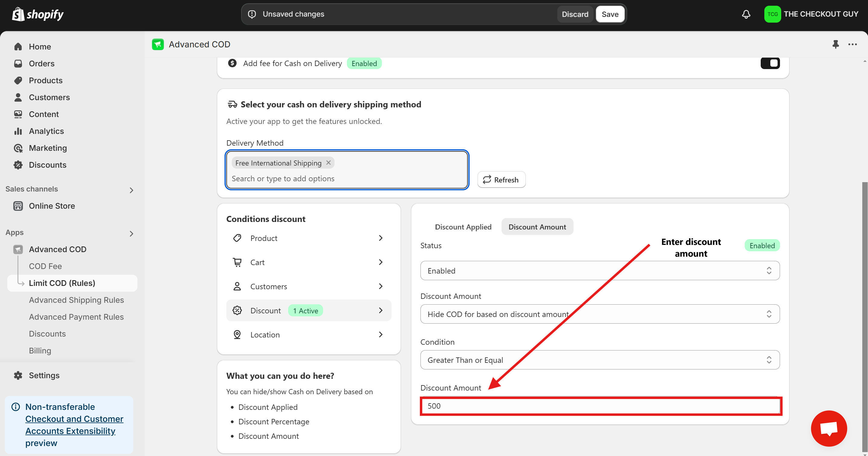Toggle the Cash on Delivery fee switch
The width and height of the screenshot is (868, 456).
coord(770,63)
